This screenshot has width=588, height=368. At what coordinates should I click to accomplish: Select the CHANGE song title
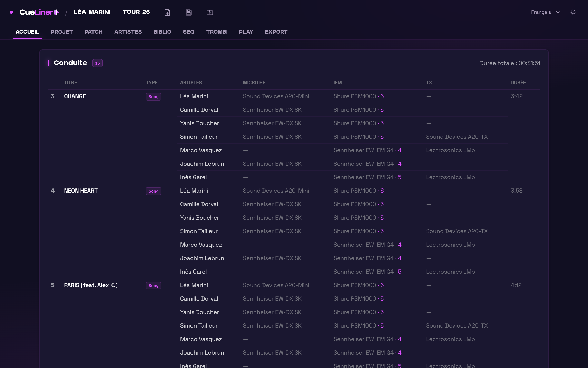[75, 96]
